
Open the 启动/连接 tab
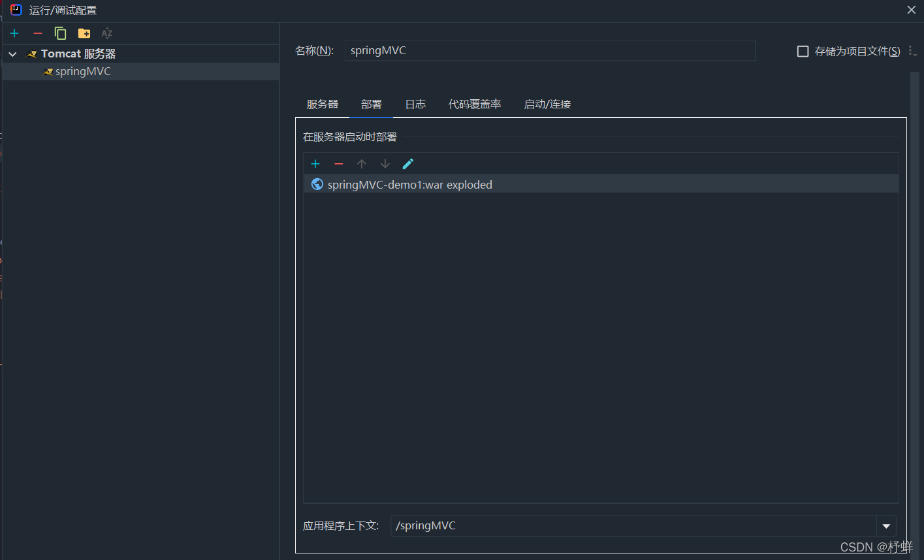(x=547, y=104)
